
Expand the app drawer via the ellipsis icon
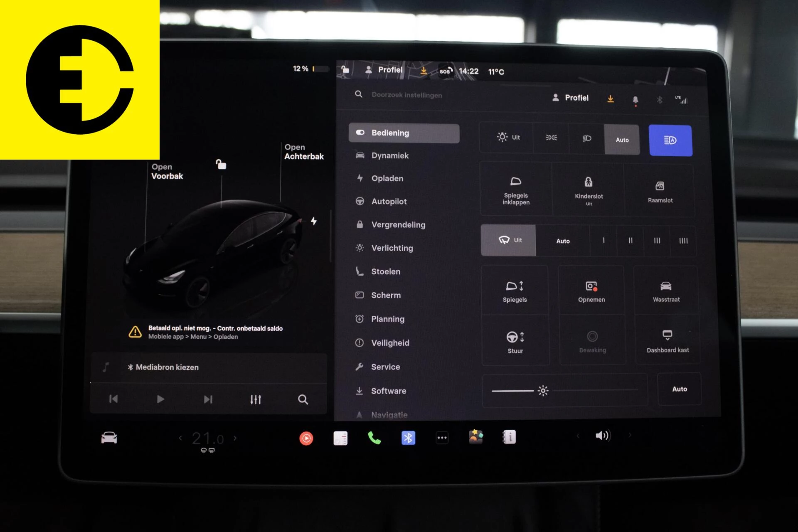coord(442,438)
